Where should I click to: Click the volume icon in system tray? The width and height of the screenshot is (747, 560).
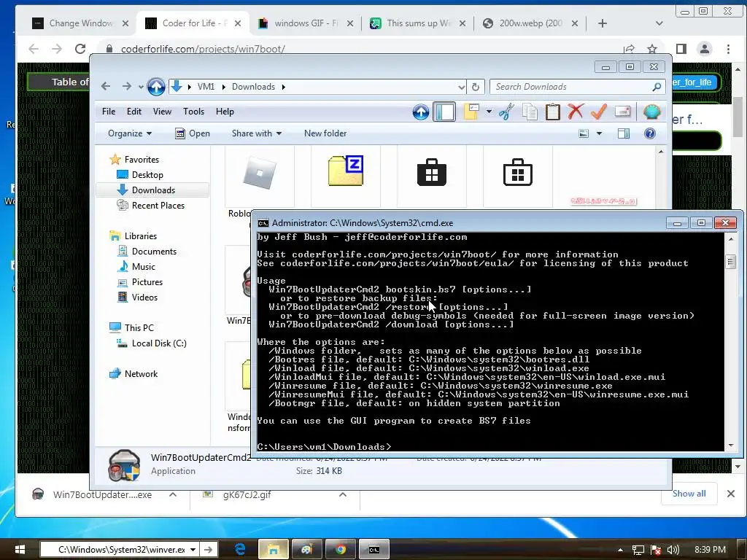click(673, 550)
